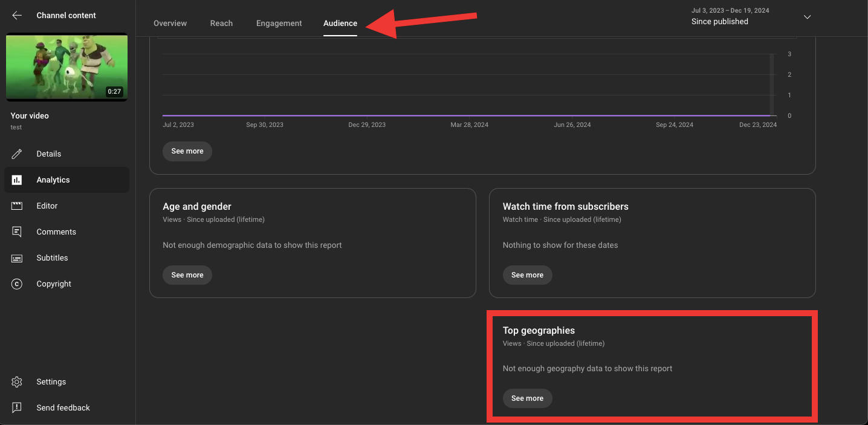Click the video title "test"
The height and width of the screenshot is (425, 868).
coord(16,128)
